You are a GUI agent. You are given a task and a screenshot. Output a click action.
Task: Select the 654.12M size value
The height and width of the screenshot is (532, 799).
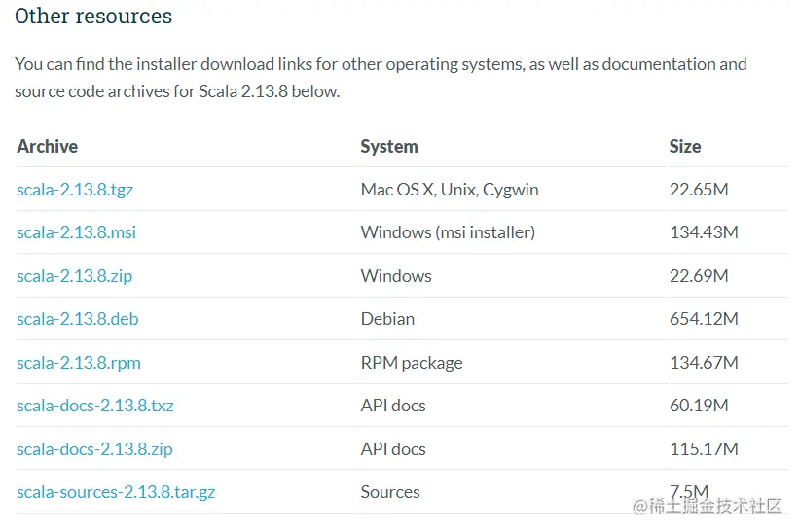point(704,319)
